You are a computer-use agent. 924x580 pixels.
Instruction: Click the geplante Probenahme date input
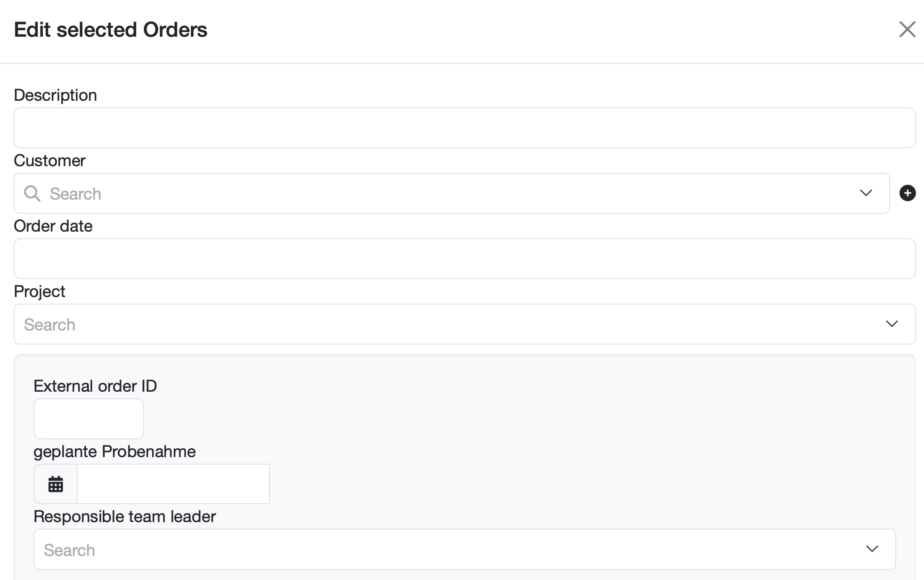[x=173, y=484]
